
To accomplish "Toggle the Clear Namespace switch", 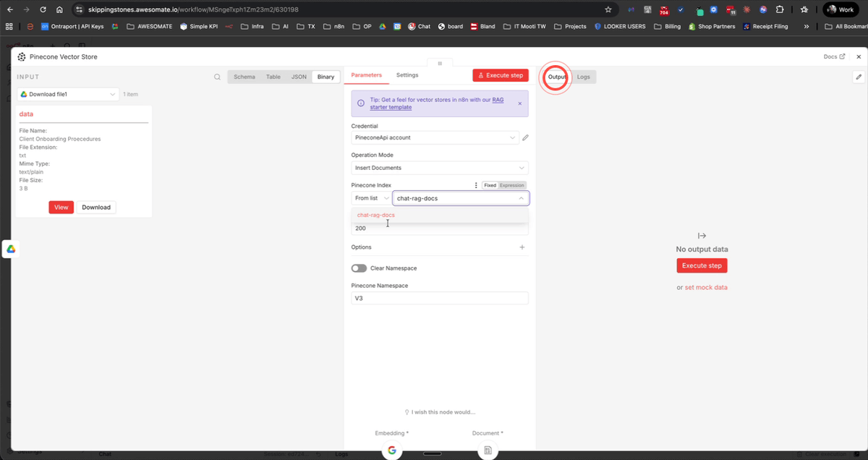I will pyautogui.click(x=359, y=268).
